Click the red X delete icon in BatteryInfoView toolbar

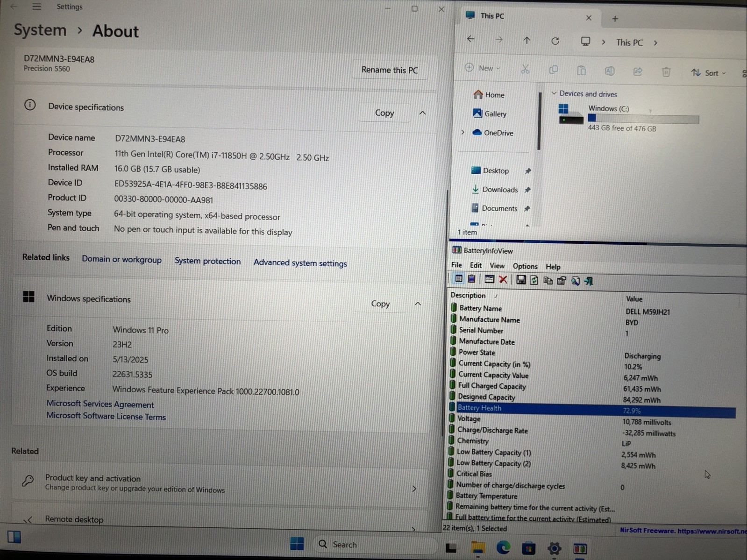pyautogui.click(x=503, y=279)
